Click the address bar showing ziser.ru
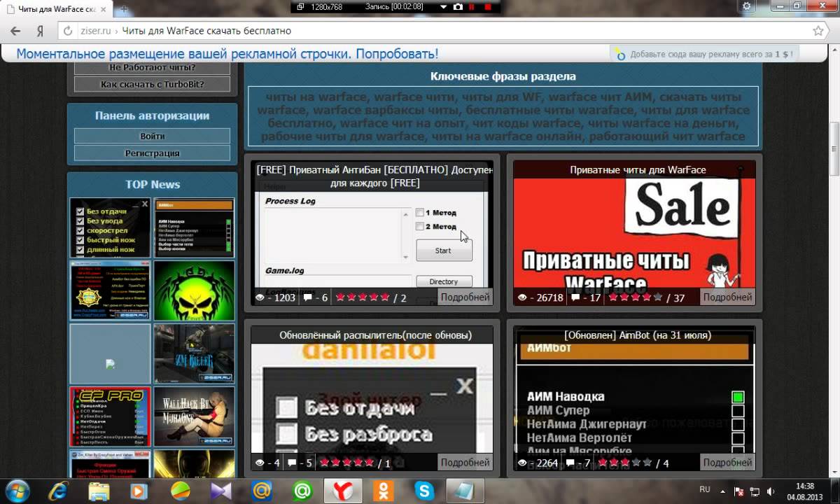840x504 pixels. click(x=434, y=31)
